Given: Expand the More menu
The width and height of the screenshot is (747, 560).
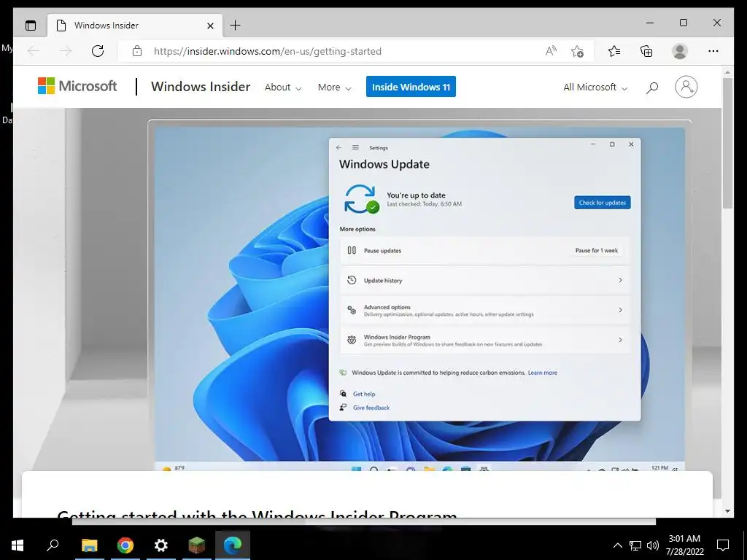Looking at the screenshot, I should click(334, 87).
